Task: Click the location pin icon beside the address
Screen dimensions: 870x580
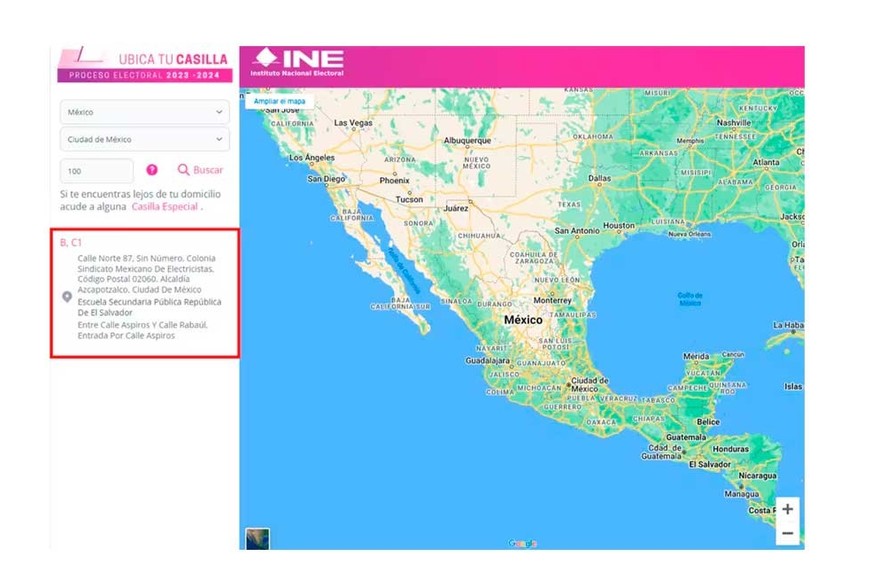Action: pos(67,297)
